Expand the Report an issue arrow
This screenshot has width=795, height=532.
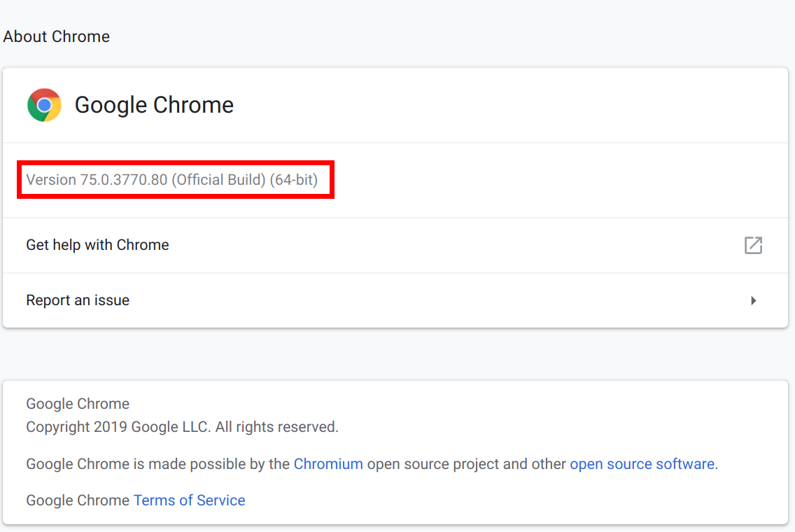754,301
